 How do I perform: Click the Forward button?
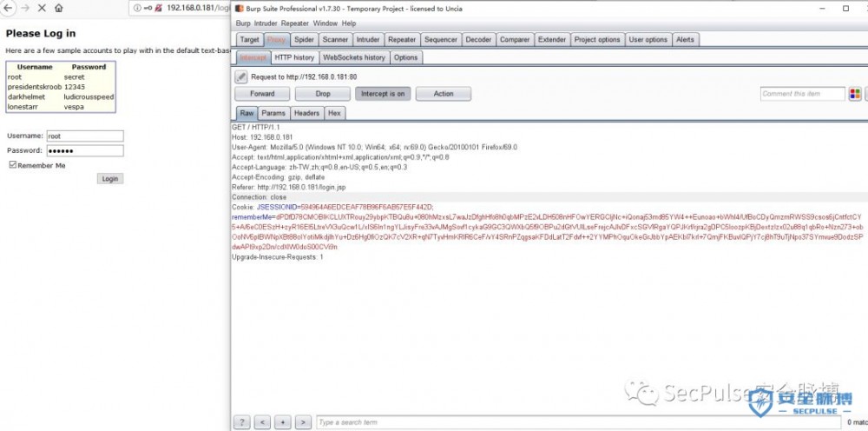(262, 94)
